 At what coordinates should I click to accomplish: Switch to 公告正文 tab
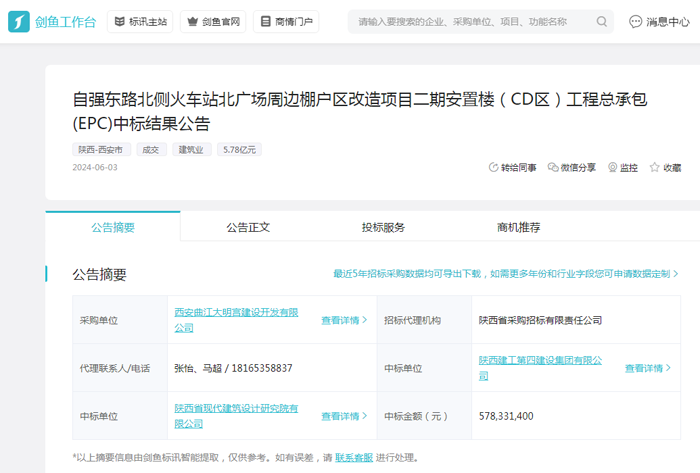(248, 227)
